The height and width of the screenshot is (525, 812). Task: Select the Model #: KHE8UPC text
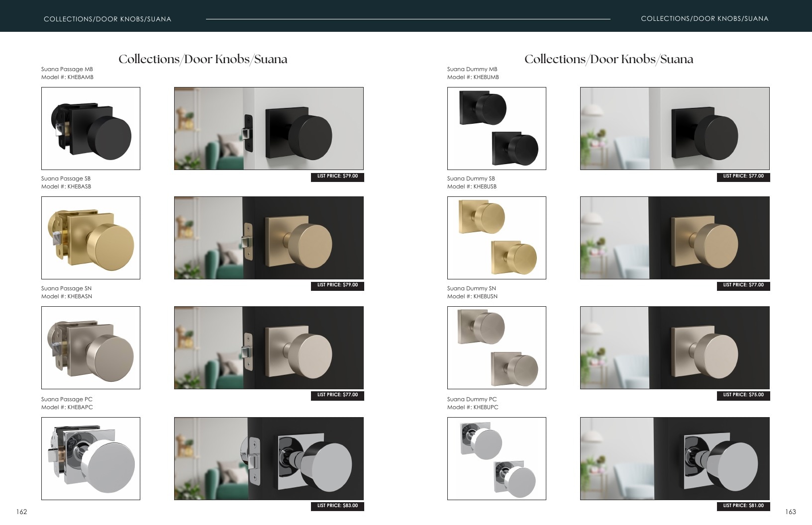point(473,407)
